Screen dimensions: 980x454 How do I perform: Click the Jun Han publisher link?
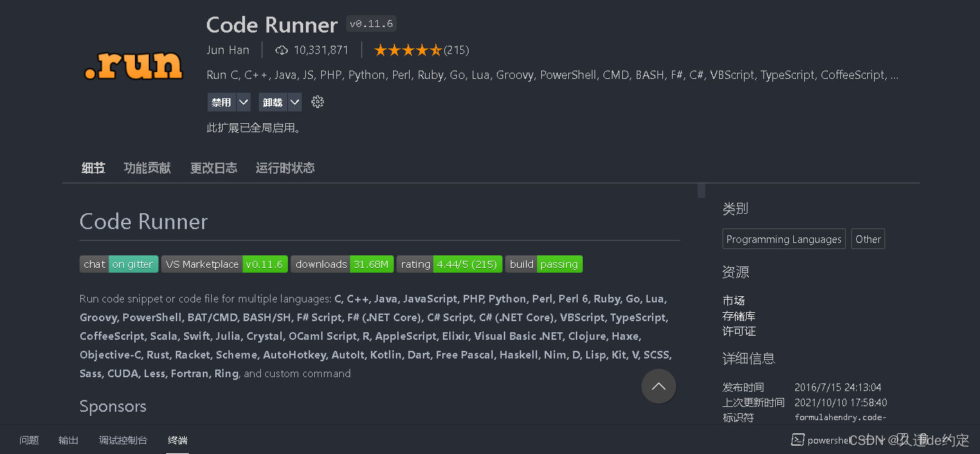[x=228, y=50]
